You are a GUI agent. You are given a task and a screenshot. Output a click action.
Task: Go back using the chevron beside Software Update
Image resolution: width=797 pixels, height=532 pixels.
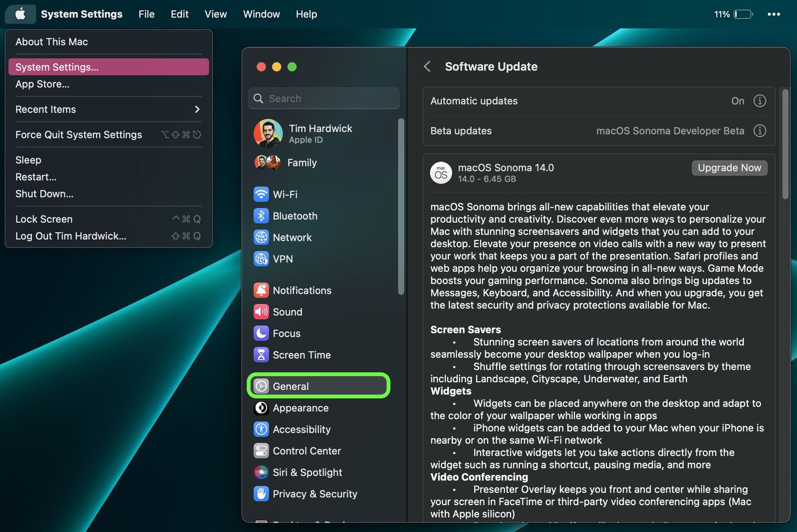tap(427, 67)
